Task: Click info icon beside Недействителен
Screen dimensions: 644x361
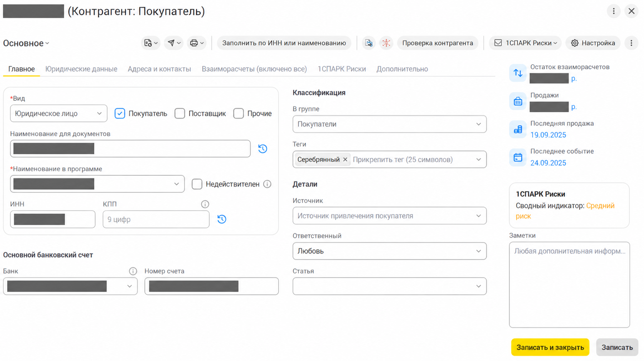Action: [267, 184]
